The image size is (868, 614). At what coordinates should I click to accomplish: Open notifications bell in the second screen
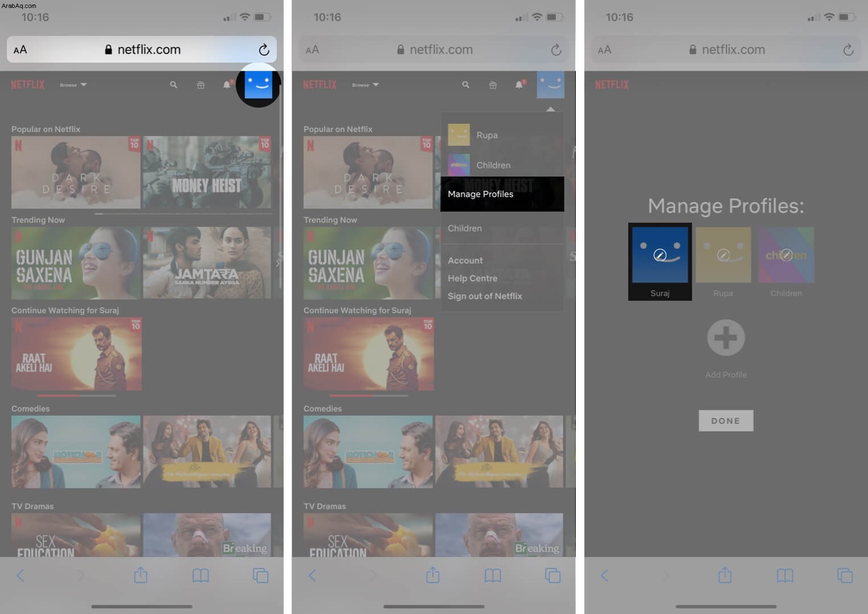pyautogui.click(x=519, y=84)
